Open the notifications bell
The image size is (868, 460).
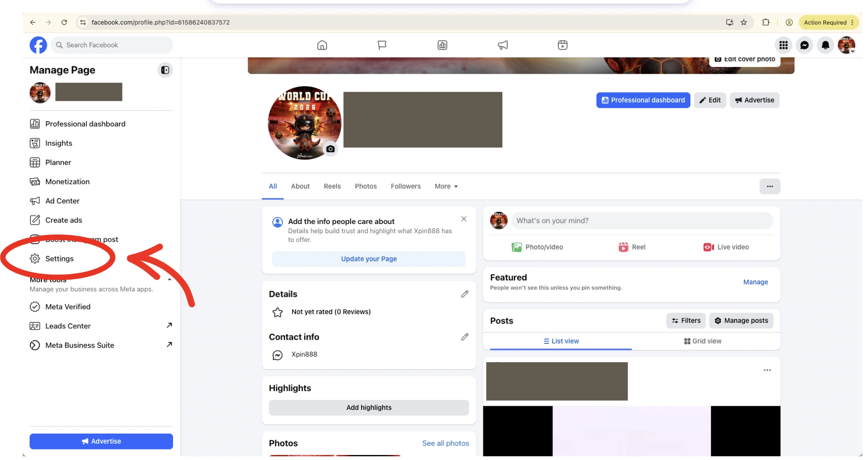coord(825,45)
